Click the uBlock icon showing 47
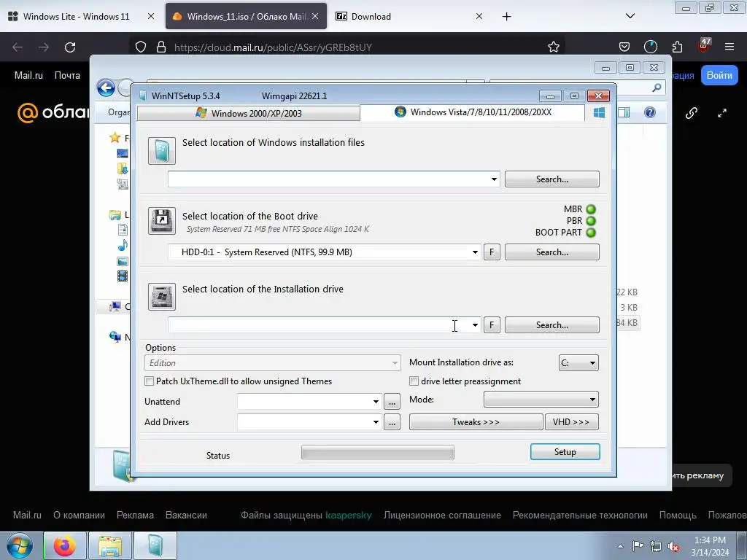The width and height of the screenshot is (747, 560). pos(704,45)
